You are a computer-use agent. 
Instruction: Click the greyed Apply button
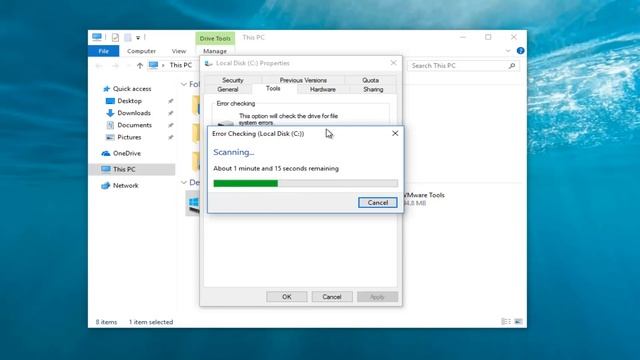(377, 297)
